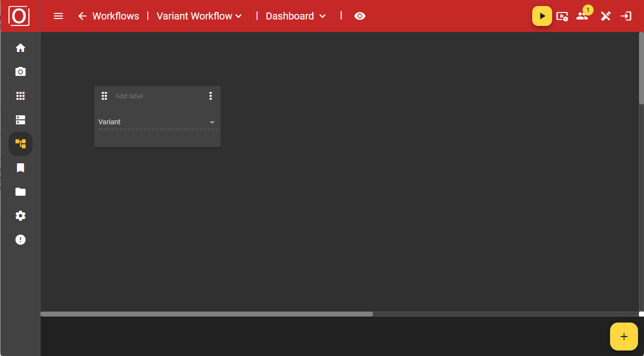Open the screencast settings icon in the top bar
Image resolution: width=644 pixels, height=356 pixels.
pyautogui.click(x=562, y=15)
